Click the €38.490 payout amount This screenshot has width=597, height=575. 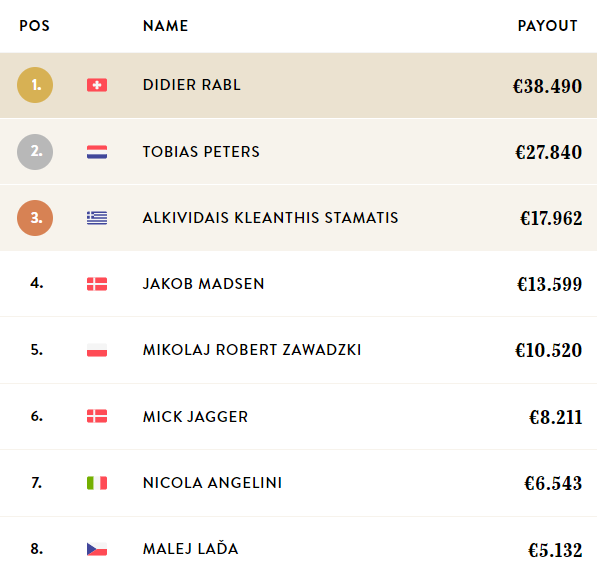tap(547, 86)
